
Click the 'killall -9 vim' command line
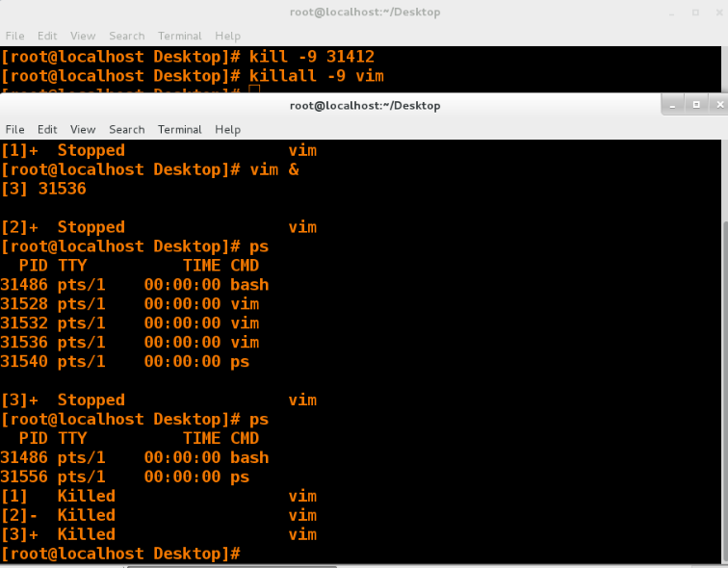pos(193,76)
